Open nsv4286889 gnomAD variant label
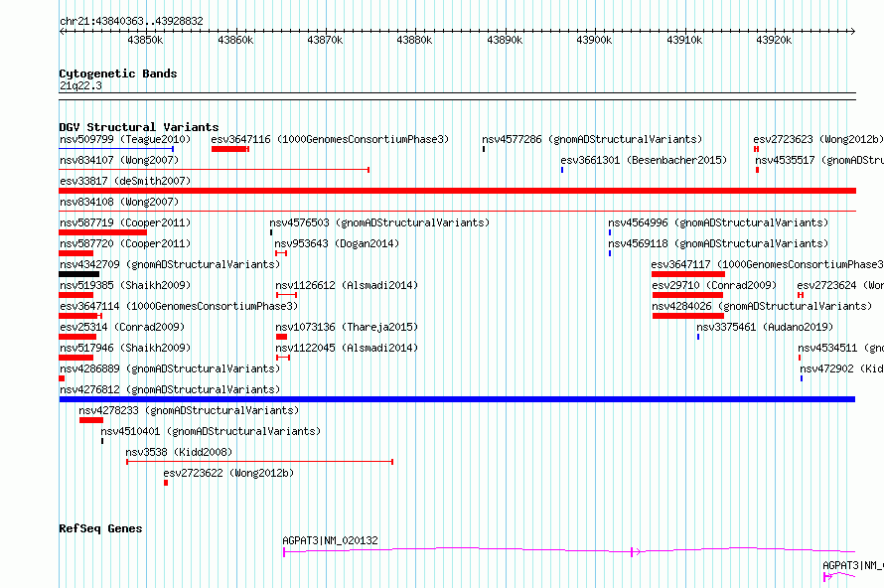 170,368
